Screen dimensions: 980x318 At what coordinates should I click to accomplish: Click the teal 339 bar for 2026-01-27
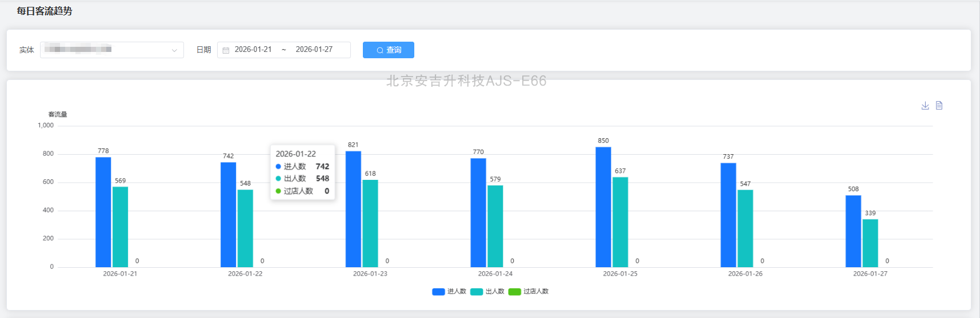coord(870,243)
